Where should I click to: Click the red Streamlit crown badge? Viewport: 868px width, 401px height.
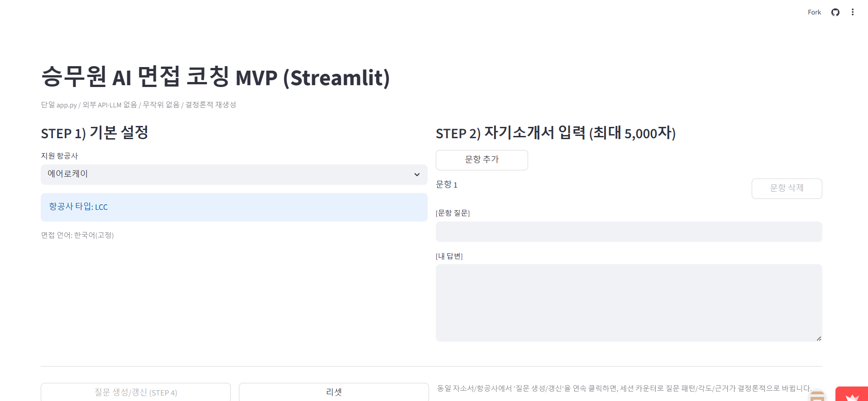tap(852, 395)
